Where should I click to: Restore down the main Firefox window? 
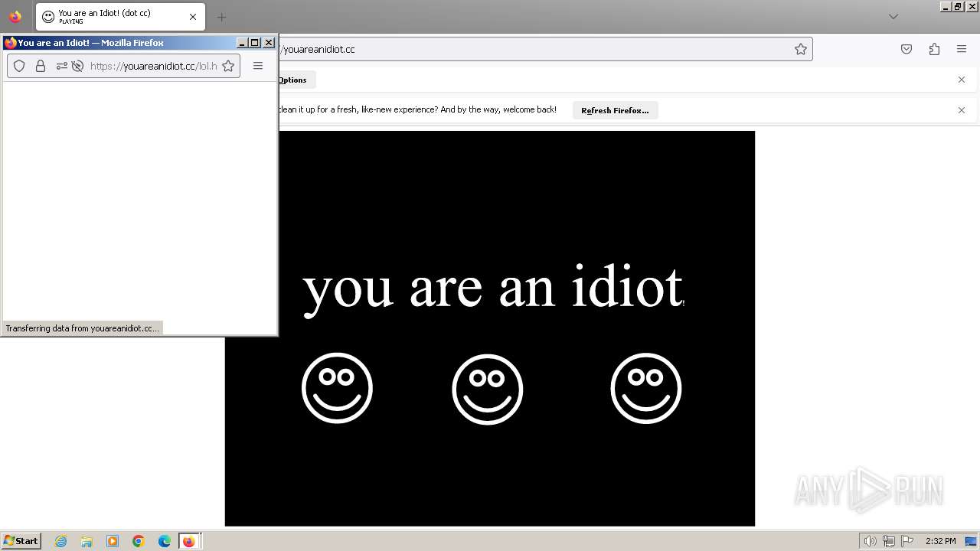tap(957, 6)
